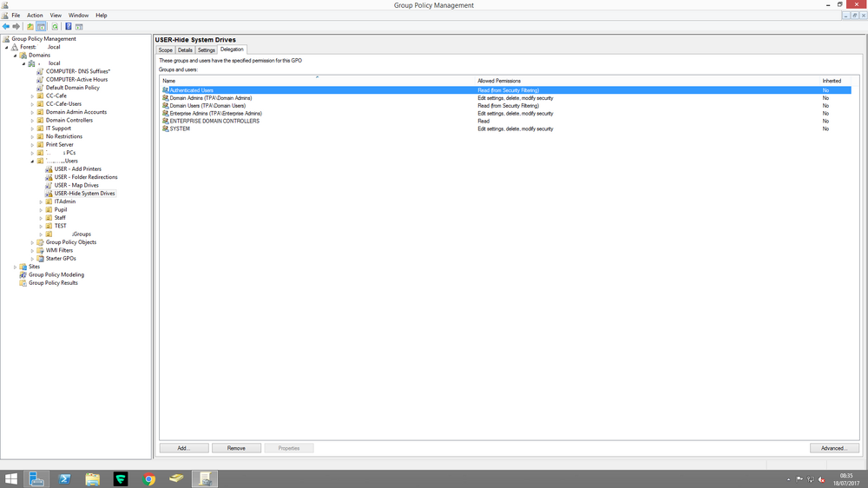This screenshot has width=868, height=488.
Task: Select the Domain Users row
Action: [505, 106]
